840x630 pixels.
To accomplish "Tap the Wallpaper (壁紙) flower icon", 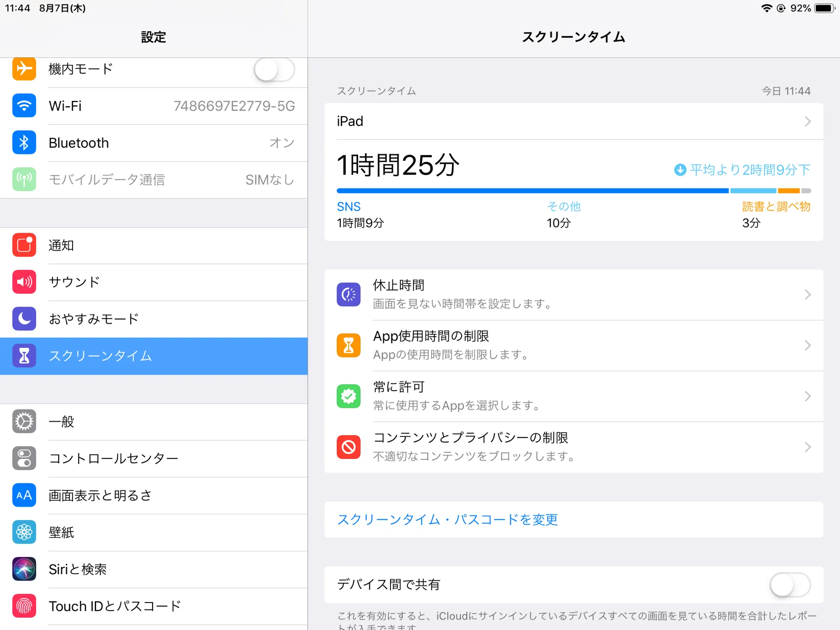I will tap(24, 532).
